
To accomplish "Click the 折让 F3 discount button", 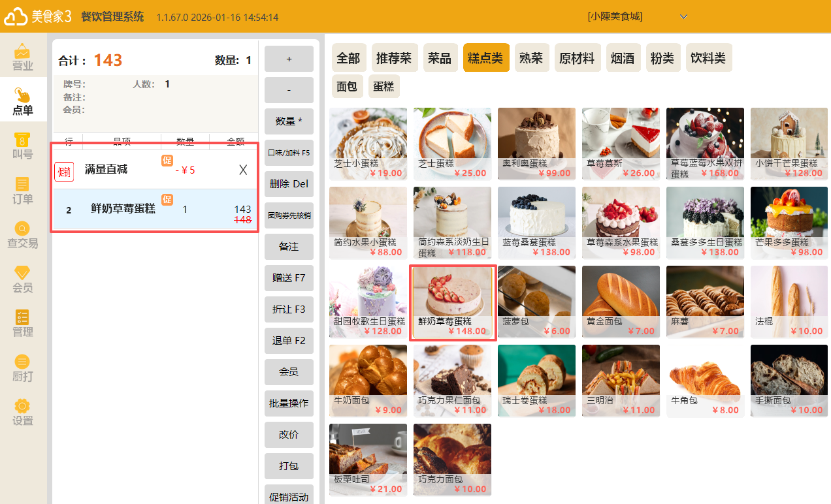I will coord(289,309).
